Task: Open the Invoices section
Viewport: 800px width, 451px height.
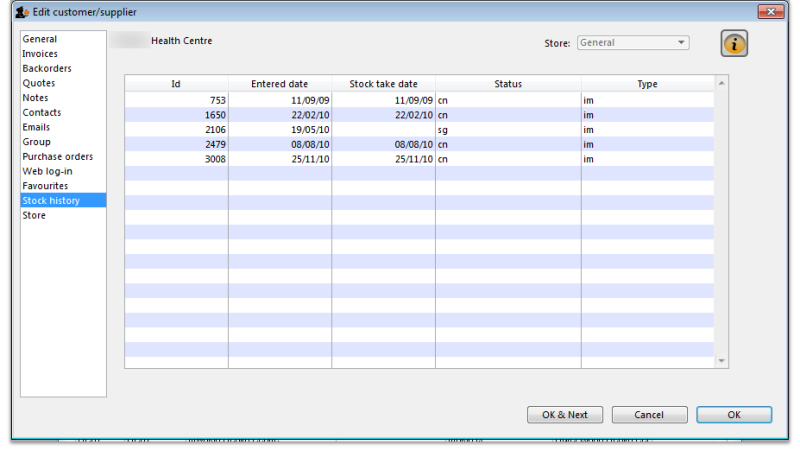Action: pos(40,54)
